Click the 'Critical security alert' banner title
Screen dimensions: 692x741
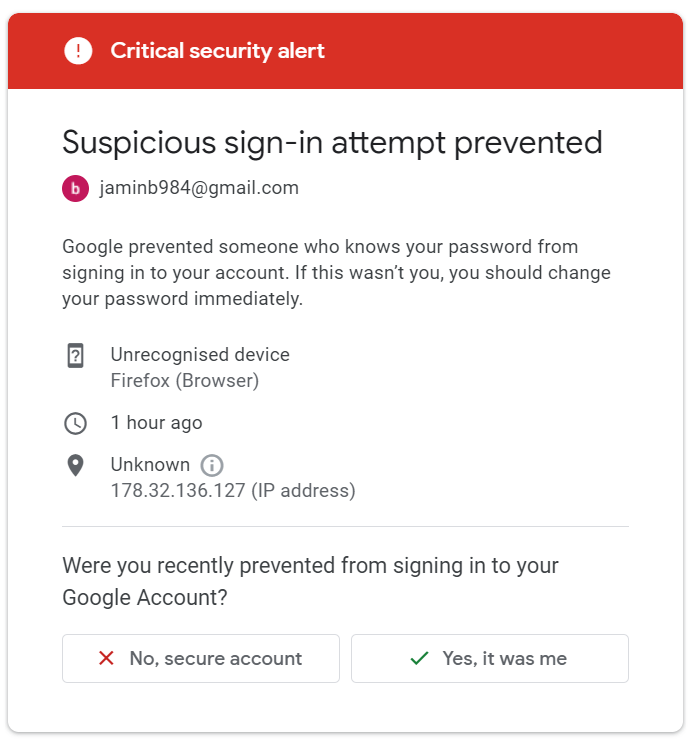tap(217, 51)
